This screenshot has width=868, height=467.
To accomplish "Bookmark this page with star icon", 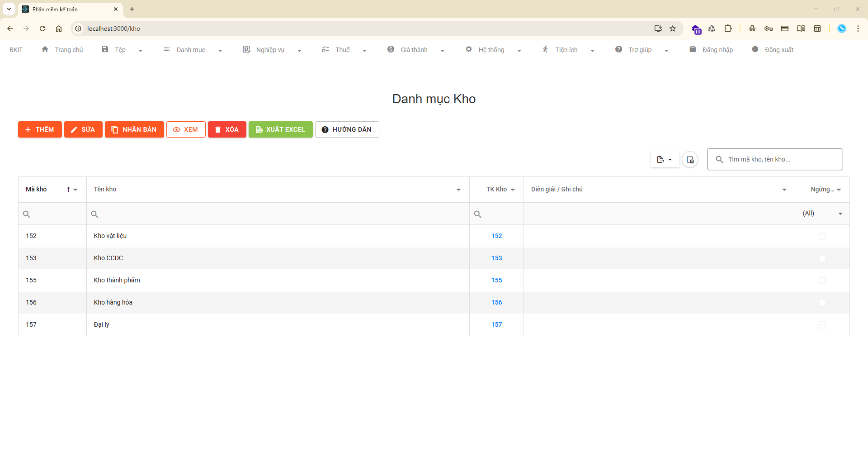I will click(673, 29).
